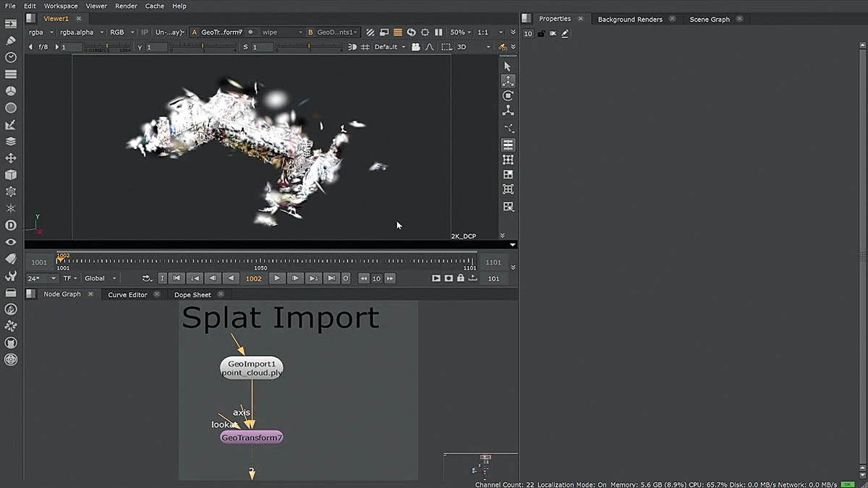
Task: Click the refresh viewer icon
Action: (411, 33)
